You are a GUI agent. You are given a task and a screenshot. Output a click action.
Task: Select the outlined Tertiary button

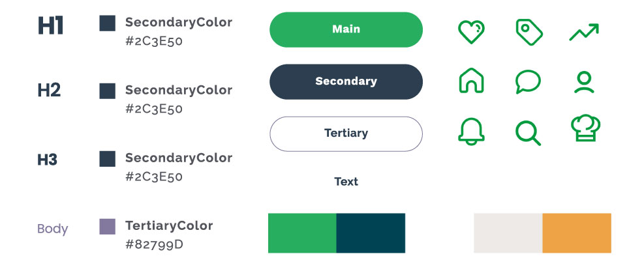[346, 134]
